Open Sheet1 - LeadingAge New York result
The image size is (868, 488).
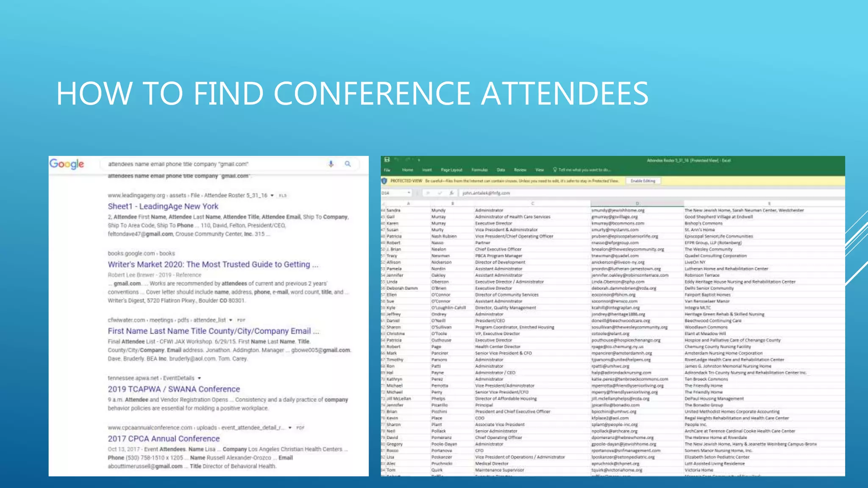point(163,206)
